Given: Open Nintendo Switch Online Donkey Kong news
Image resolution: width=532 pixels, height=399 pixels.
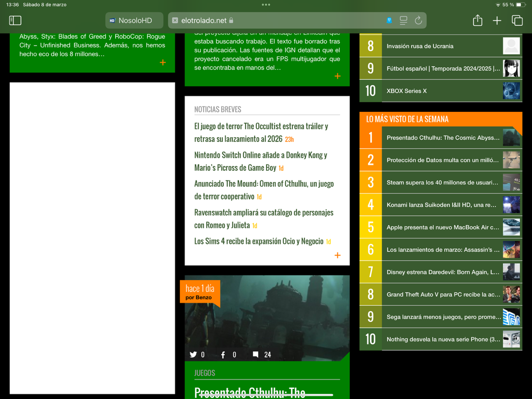Looking at the screenshot, I should [261, 161].
